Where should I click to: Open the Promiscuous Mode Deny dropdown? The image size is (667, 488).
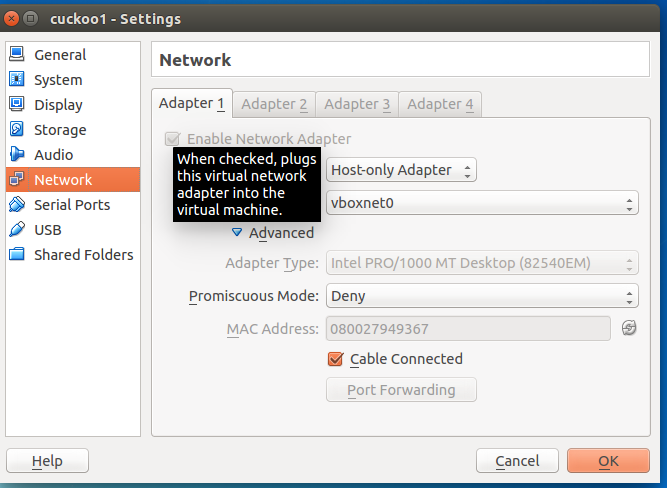pos(482,296)
